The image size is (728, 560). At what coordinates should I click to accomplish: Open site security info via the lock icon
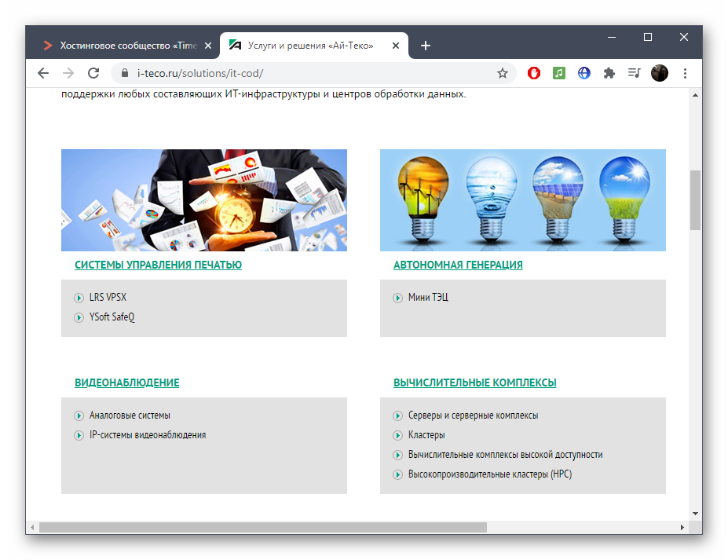pos(125,73)
